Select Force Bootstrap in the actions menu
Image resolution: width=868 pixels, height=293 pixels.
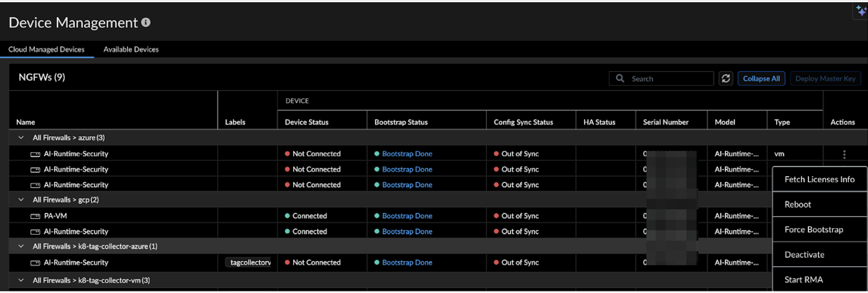point(814,230)
